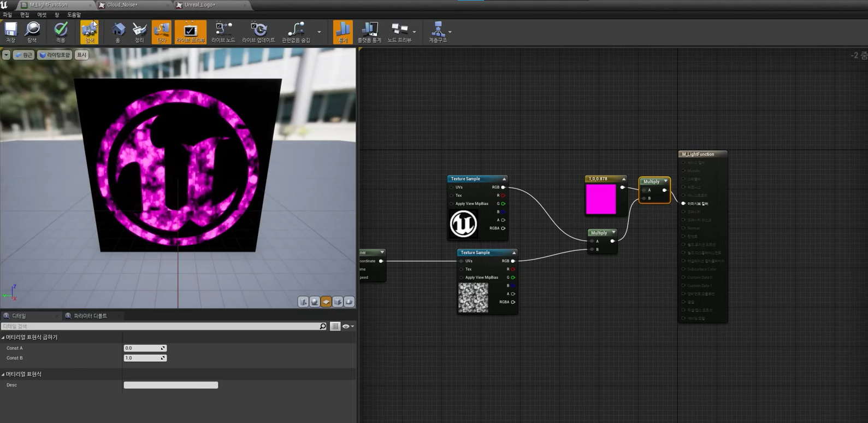Open dropdown arrow beside 관련없음 숨김
The height and width of the screenshot is (423, 868).
320,32
